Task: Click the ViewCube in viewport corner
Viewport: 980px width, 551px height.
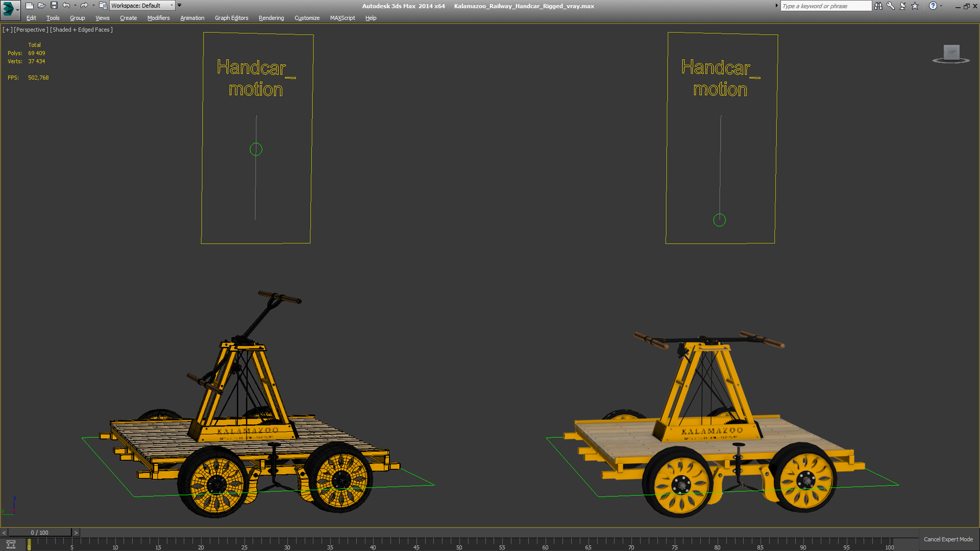Action: pyautogui.click(x=951, y=54)
